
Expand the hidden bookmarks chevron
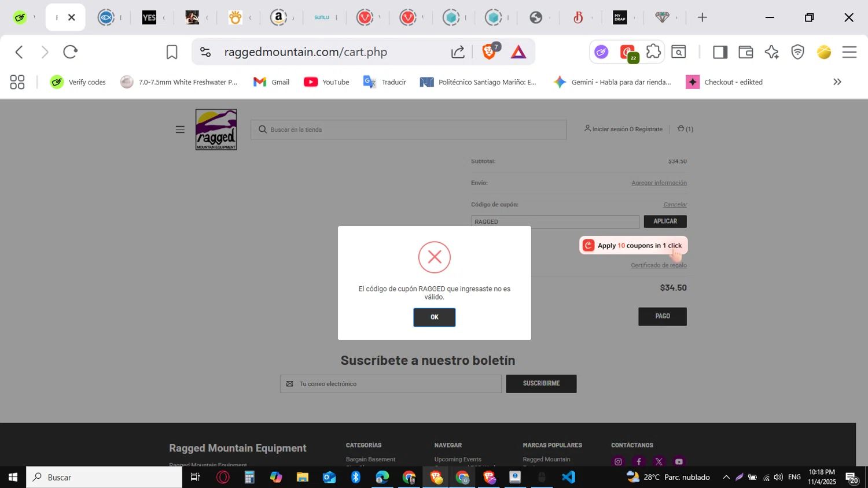(837, 82)
